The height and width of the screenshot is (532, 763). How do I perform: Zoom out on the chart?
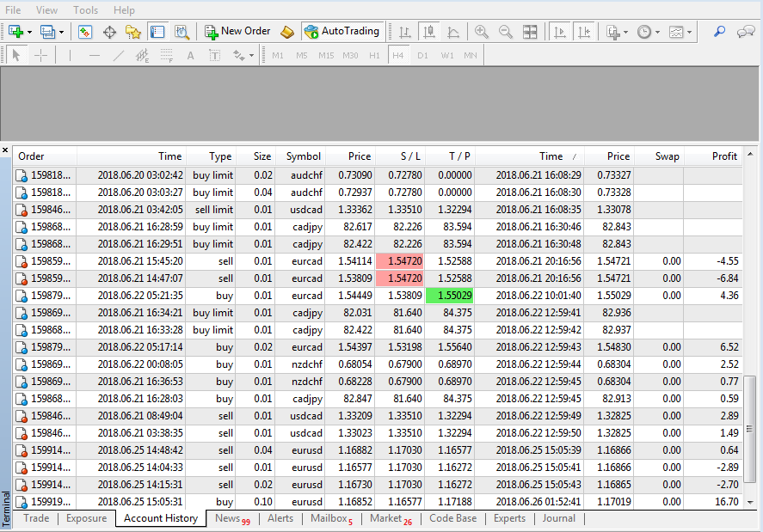(506, 32)
